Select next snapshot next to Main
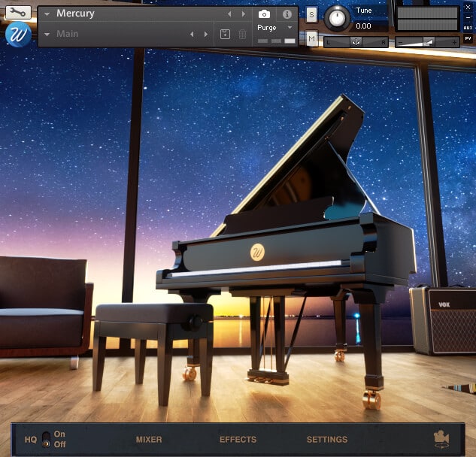Viewport: 476px width, 457px height. click(206, 34)
